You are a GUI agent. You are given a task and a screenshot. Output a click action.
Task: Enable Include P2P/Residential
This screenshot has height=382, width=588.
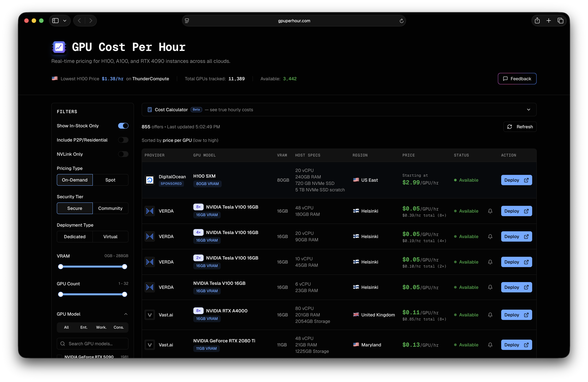click(x=123, y=140)
